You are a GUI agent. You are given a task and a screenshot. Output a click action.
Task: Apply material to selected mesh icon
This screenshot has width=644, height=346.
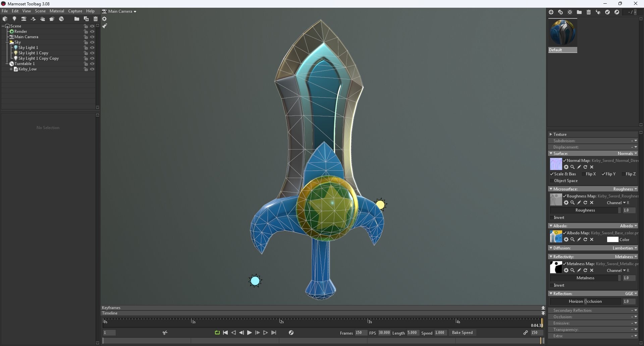click(x=598, y=12)
